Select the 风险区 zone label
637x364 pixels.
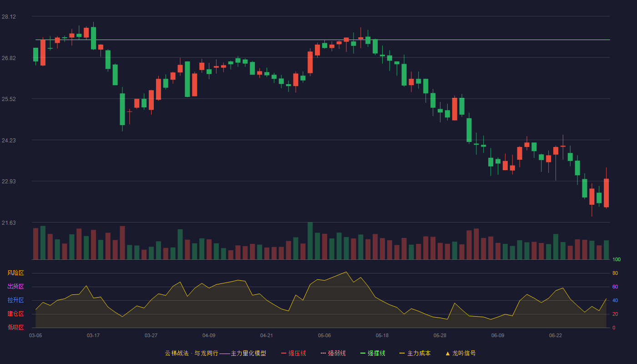[x=15, y=273]
